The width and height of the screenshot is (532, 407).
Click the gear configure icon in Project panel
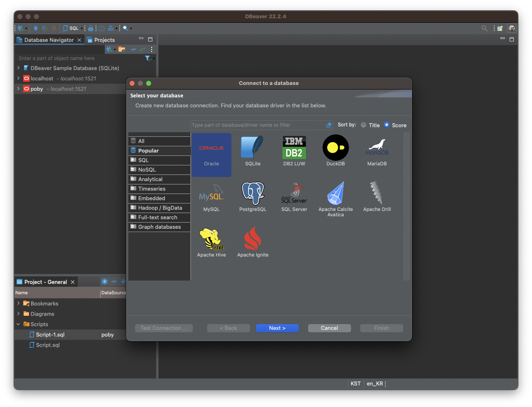(105, 281)
